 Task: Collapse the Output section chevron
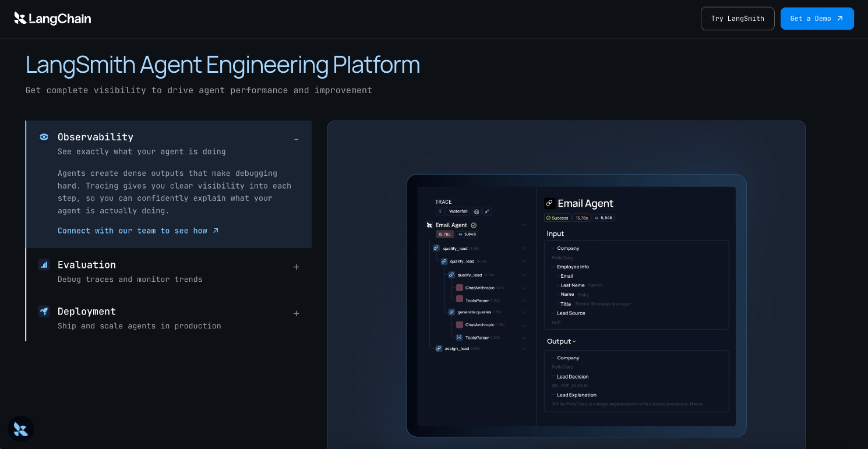click(574, 341)
